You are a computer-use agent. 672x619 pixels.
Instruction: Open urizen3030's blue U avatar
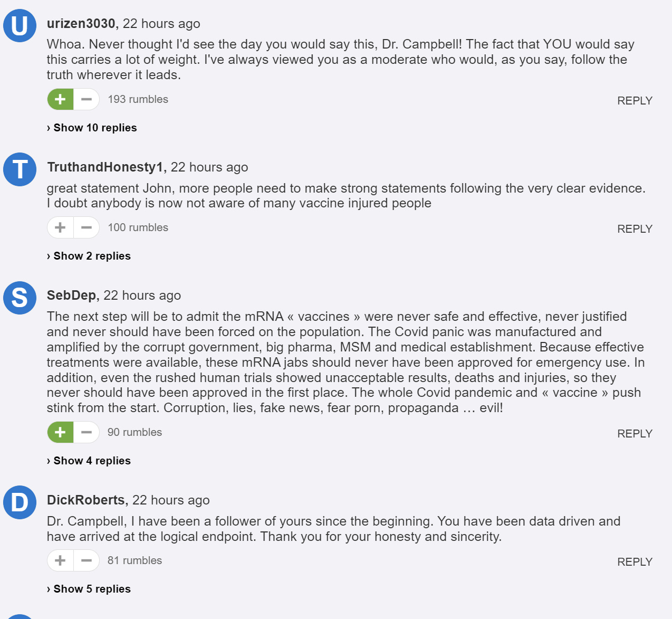(x=20, y=25)
